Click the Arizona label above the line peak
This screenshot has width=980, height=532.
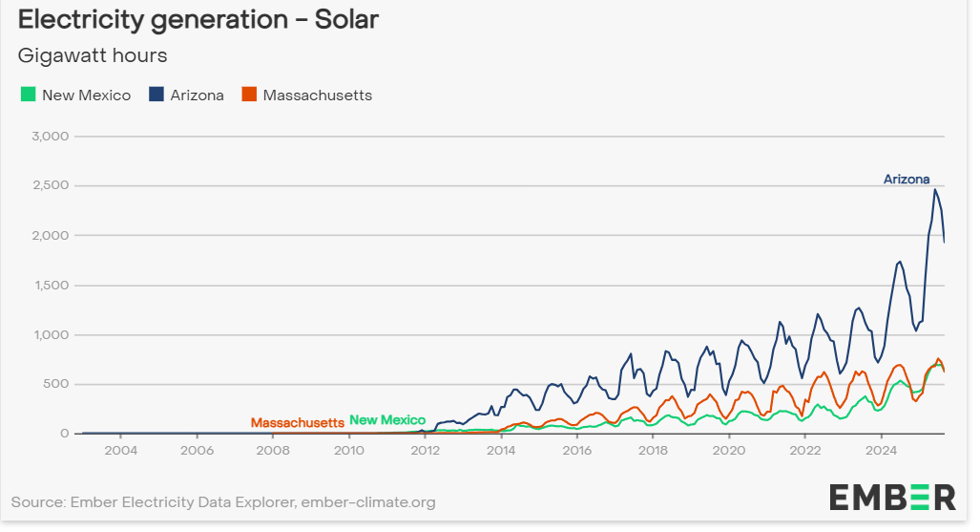pyautogui.click(x=906, y=179)
